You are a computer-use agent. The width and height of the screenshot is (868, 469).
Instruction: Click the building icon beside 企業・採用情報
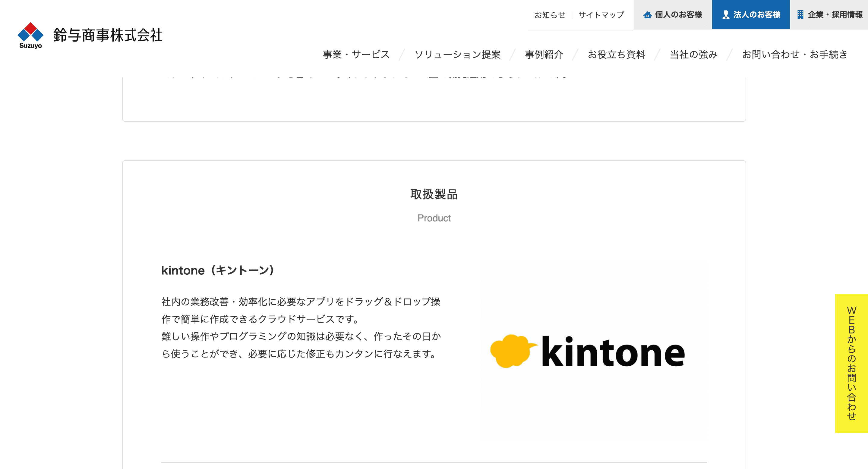tap(800, 15)
